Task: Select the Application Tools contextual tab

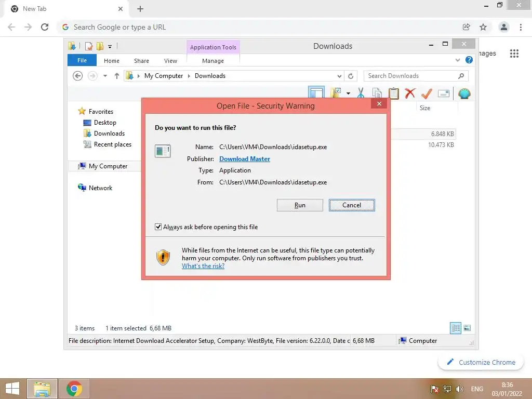Action: click(213, 47)
